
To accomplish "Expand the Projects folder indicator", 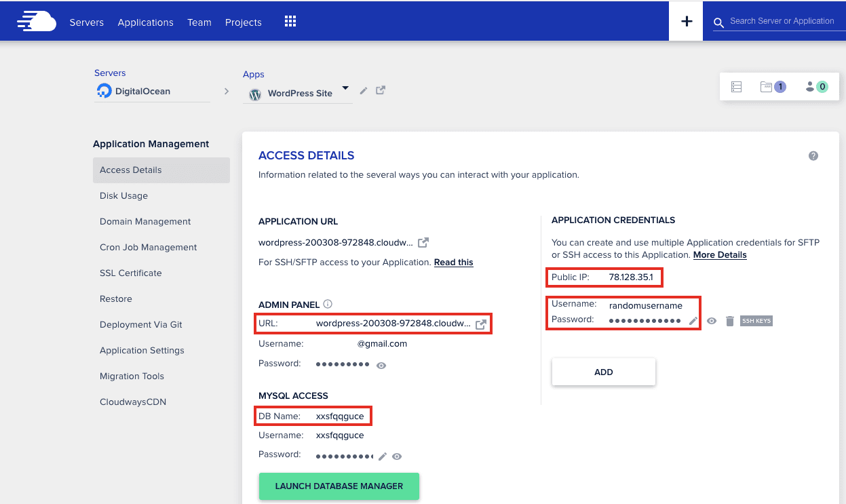I will [x=772, y=87].
